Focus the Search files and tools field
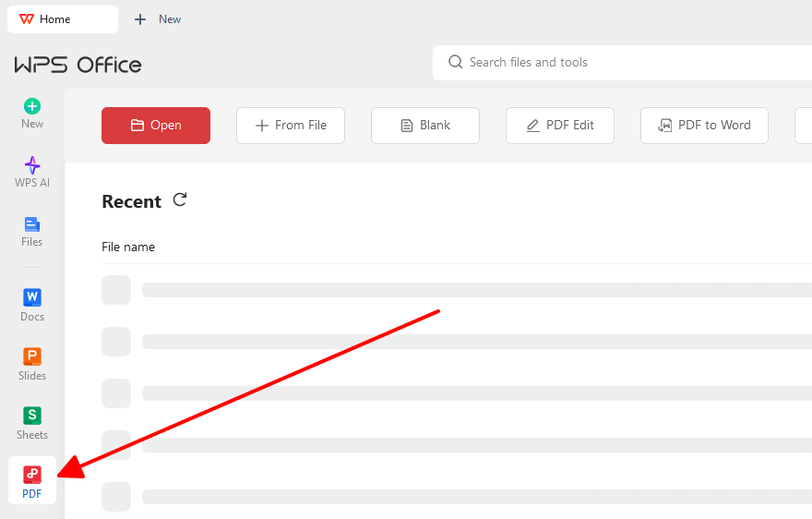Viewport: 812px width, 519px height. [x=622, y=63]
